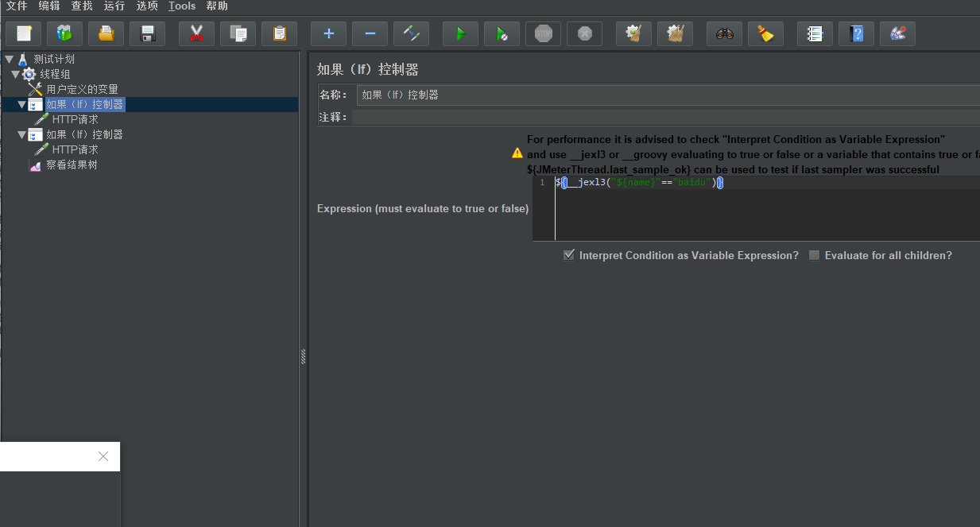
Task: Collapse the highlighted 如果（If）控制器 node arrow
Action: [21, 104]
